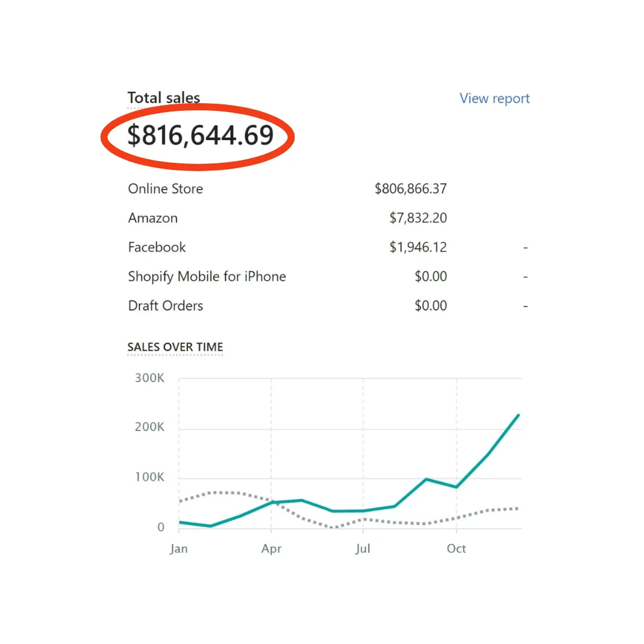
Task: Open the View report link
Action: tap(494, 98)
